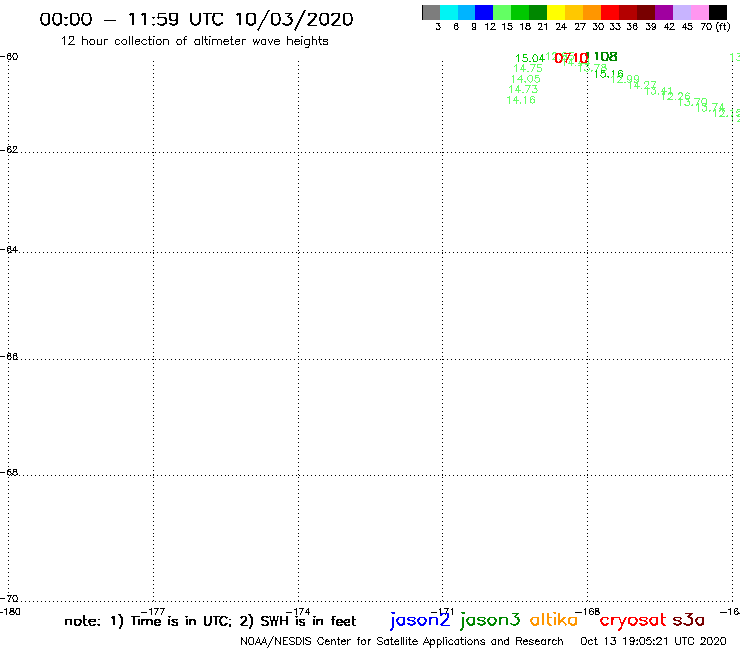Click the orange 'altika' satellite label
Image resolution: width=740 pixels, height=650 pixels.
(x=554, y=620)
